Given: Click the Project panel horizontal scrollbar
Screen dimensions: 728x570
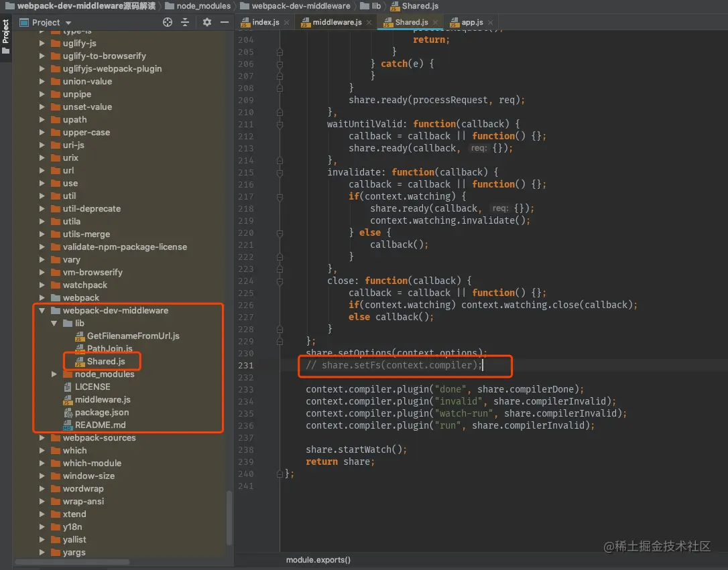Looking at the screenshot, I should pyautogui.click(x=72, y=562).
